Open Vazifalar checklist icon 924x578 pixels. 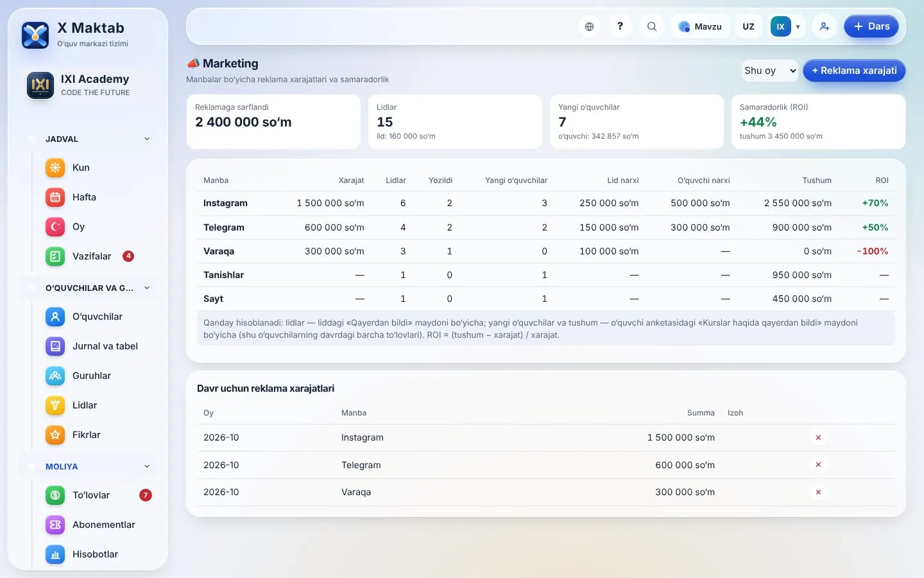[x=55, y=256]
